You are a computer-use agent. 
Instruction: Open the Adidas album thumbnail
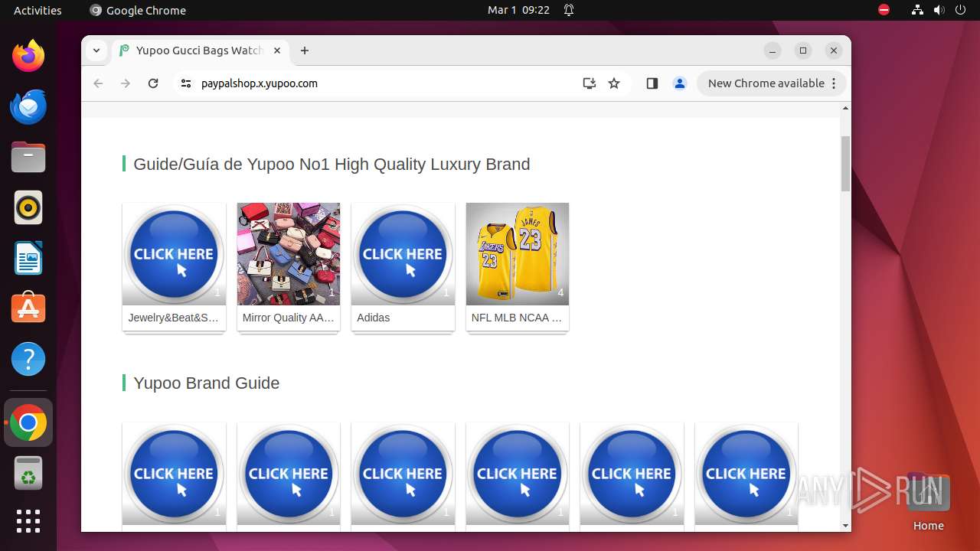click(403, 254)
